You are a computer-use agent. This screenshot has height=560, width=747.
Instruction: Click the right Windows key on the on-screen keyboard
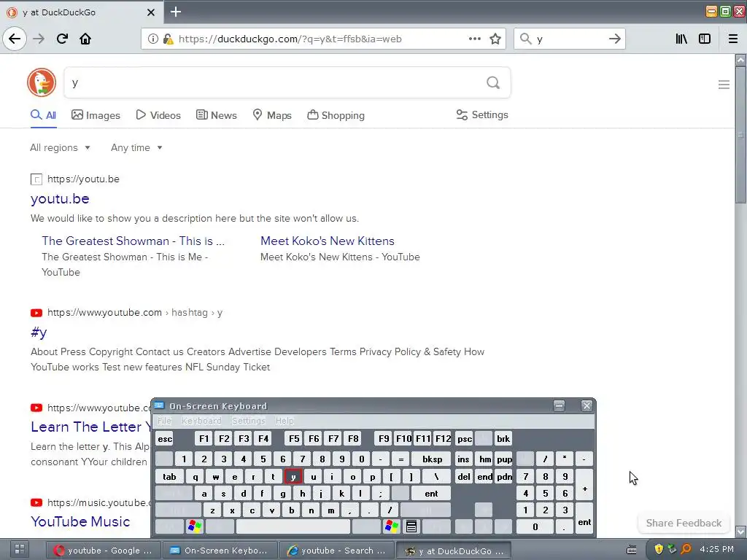[x=391, y=526]
